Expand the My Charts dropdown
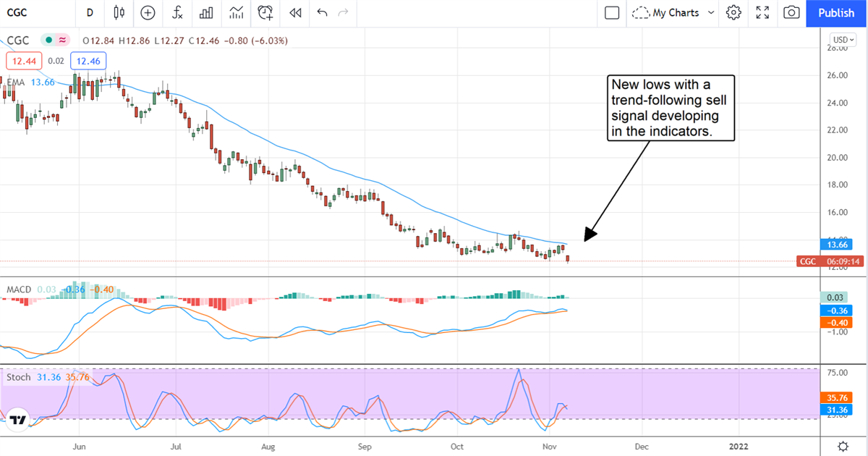This screenshot has height=456, width=868. pos(673,12)
